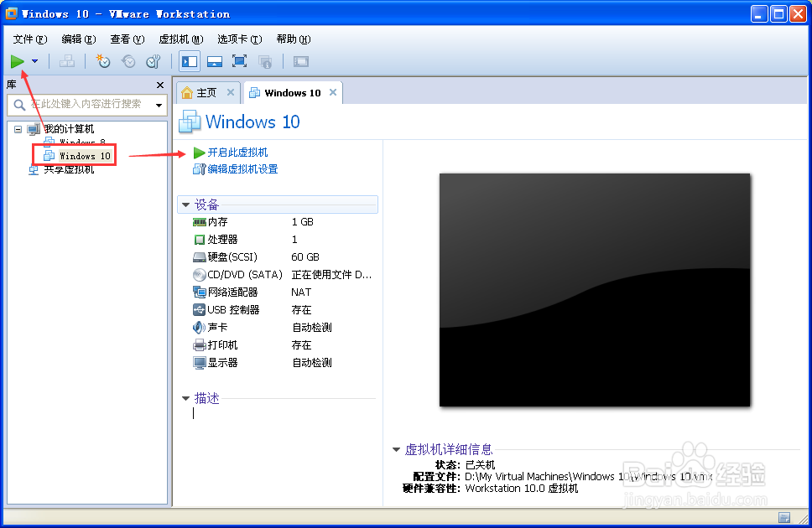Open the library search dropdown arrow
This screenshot has width=812, height=528.
click(159, 105)
